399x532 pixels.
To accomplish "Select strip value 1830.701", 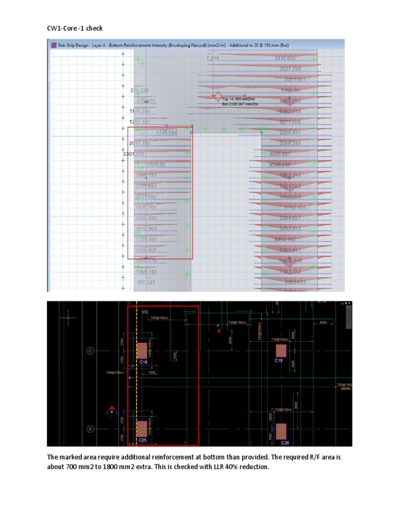I will pos(146,207).
